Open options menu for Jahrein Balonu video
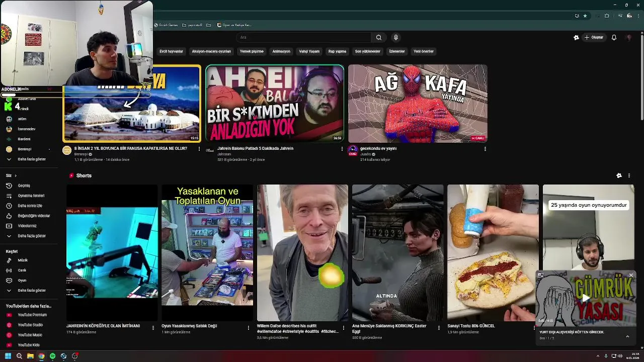The width and height of the screenshot is (644, 362). tap(342, 149)
